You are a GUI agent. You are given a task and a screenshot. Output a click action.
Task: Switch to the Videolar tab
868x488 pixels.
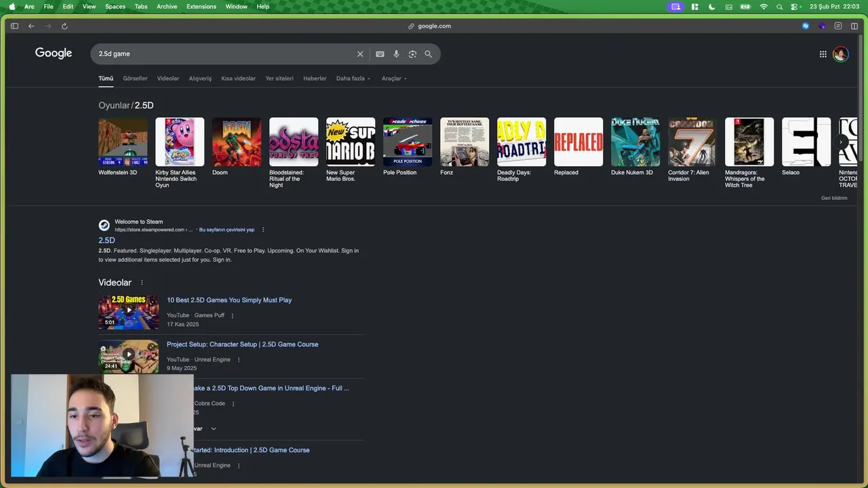coord(168,79)
